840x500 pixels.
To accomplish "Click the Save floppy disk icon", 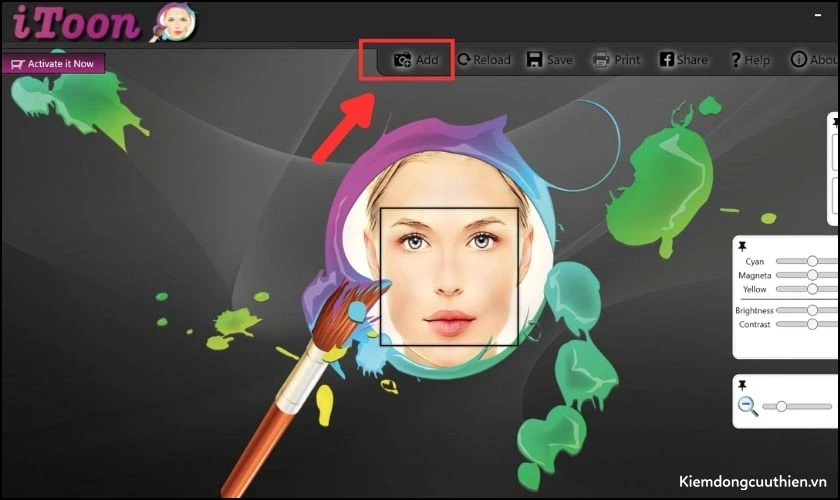I will (x=534, y=59).
